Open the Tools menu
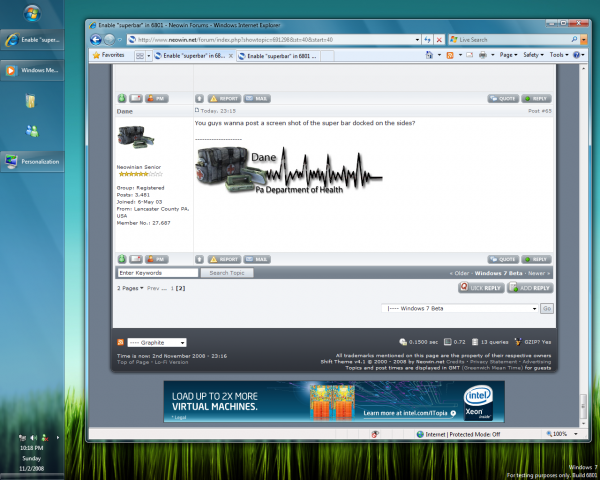The image size is (600, 480). coord(559,55)
